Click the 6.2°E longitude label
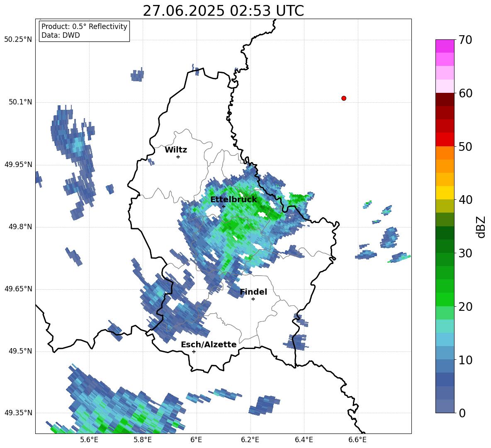Image resolution: width=491 pixels, height=448 pixels. [250, 440]
